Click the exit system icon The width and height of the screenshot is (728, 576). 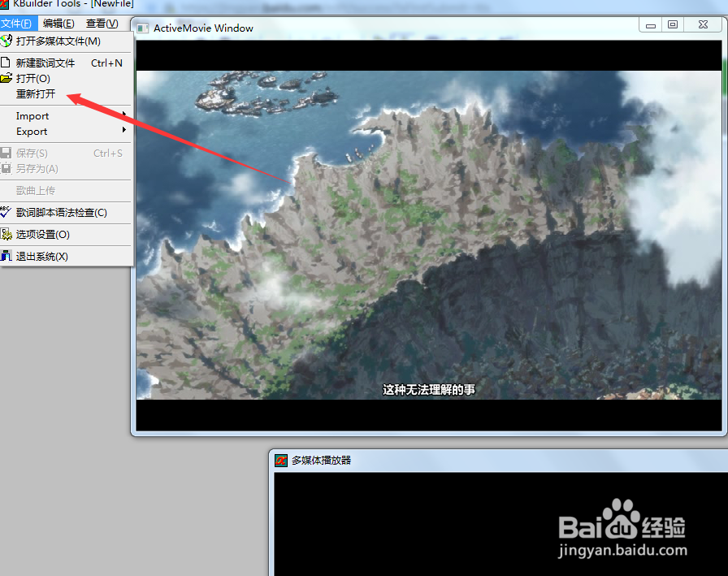click(x=6, y=256)
